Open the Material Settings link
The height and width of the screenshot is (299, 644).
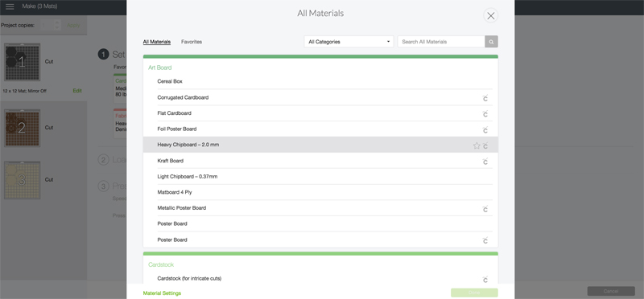click(162, 293)
